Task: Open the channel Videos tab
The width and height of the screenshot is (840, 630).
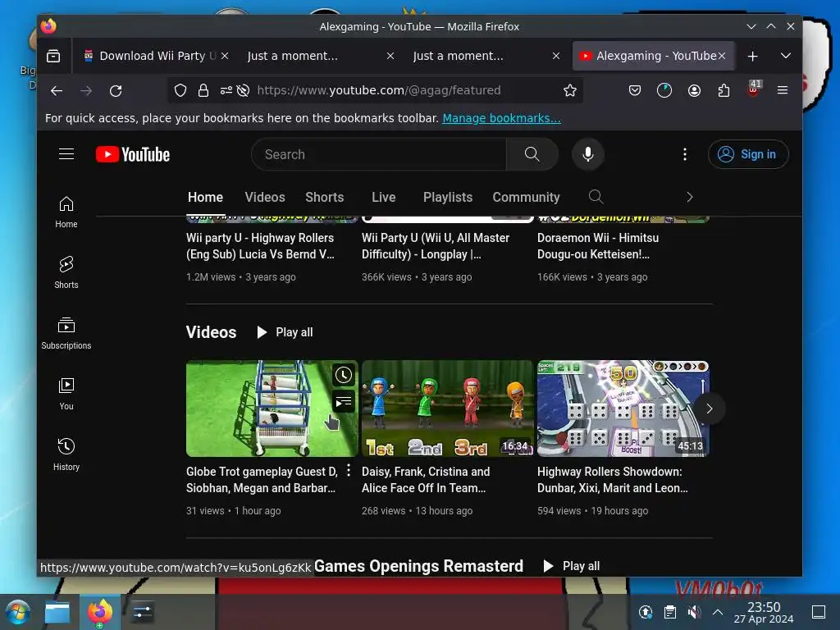Action: pyautogui.click(x=265, y=197)
